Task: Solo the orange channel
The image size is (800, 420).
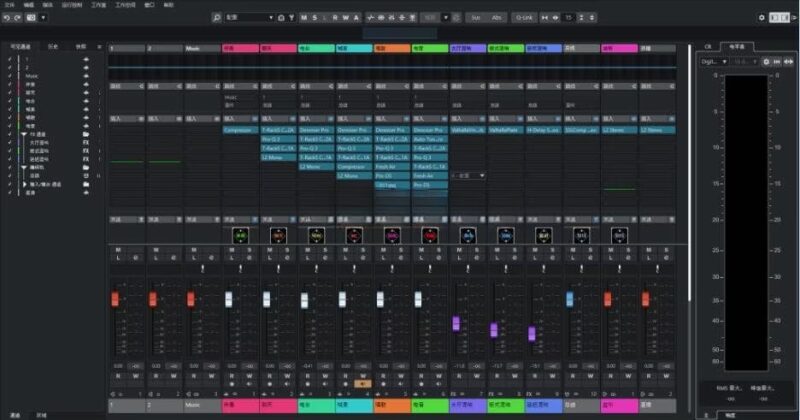Action: (x=401, y=250)
